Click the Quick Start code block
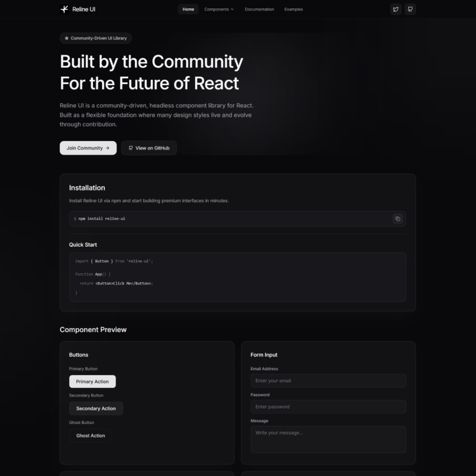Viewport: 476px width, 476px height. pyautogui.click(x=238, y=277)
